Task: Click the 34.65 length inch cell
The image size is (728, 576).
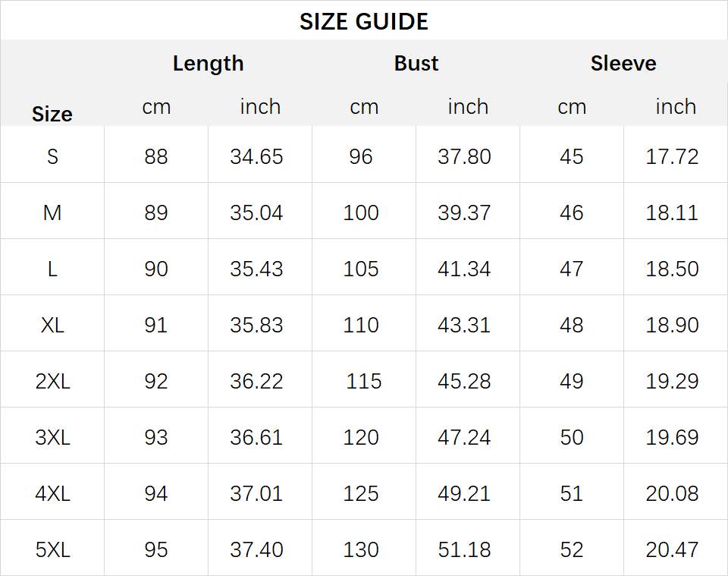Action: [256, 156]
